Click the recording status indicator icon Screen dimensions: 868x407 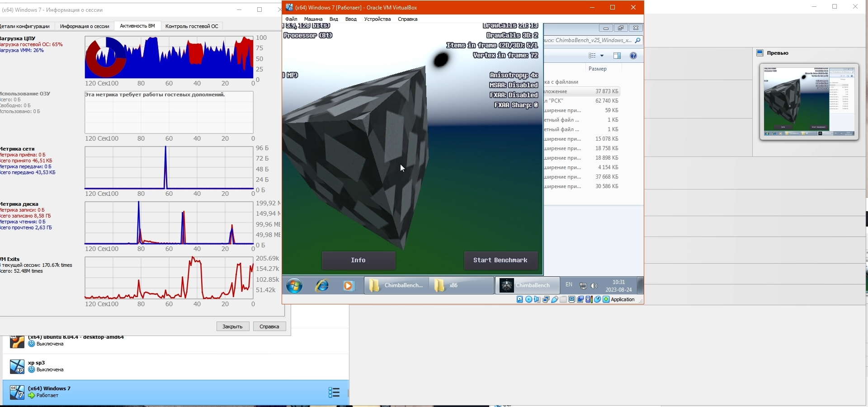(580, 299)
